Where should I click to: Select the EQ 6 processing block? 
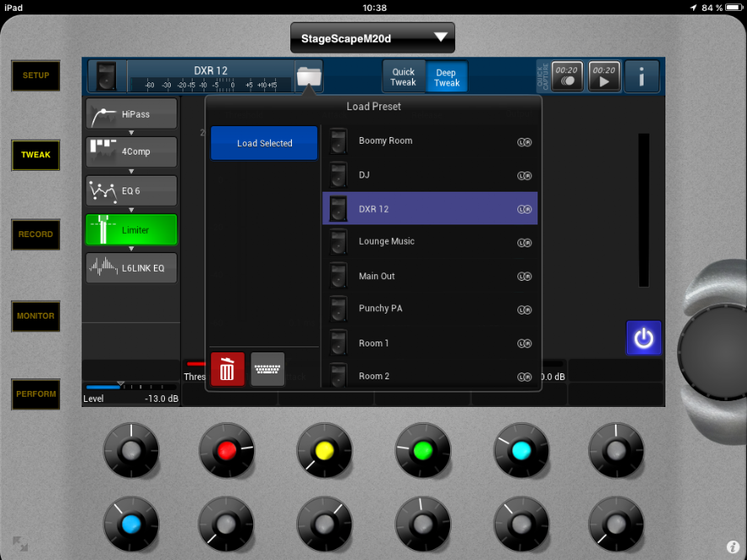(131, 191)
